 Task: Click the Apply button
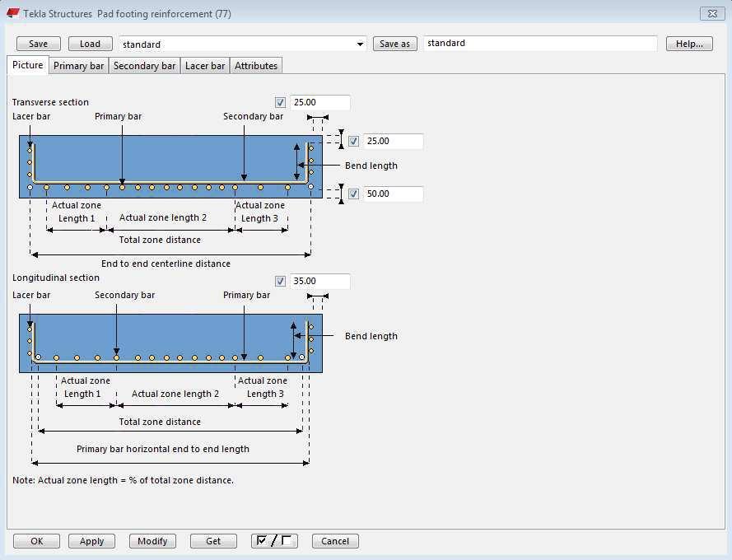[91, 541]
